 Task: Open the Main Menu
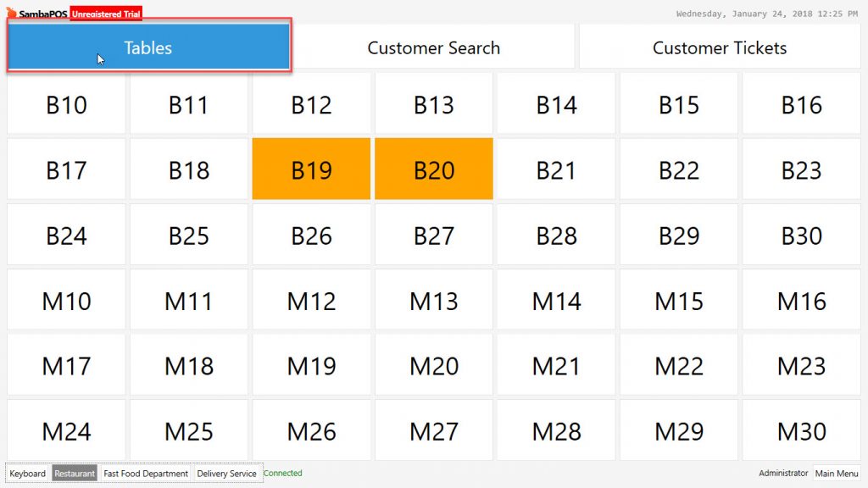click(837, 473)
